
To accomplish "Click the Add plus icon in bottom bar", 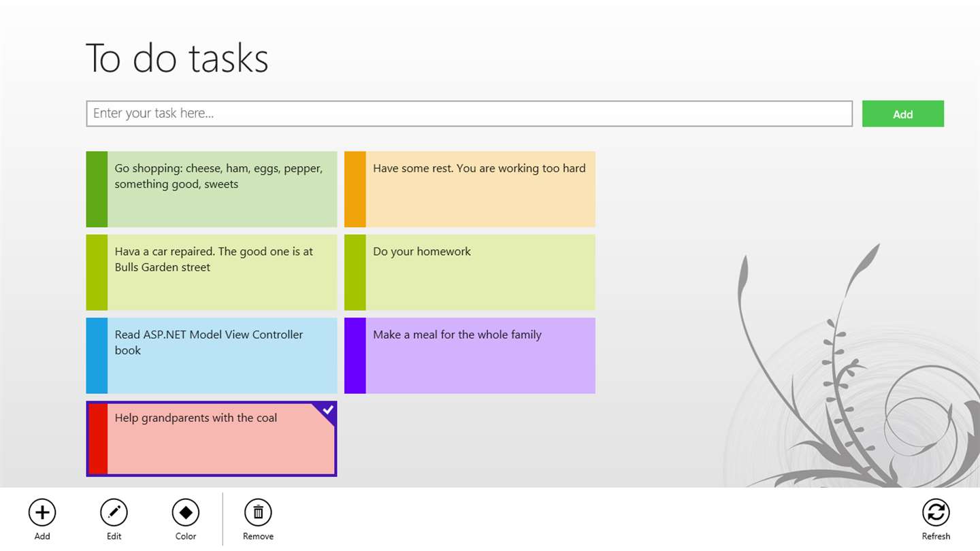I will pos(42,512).
